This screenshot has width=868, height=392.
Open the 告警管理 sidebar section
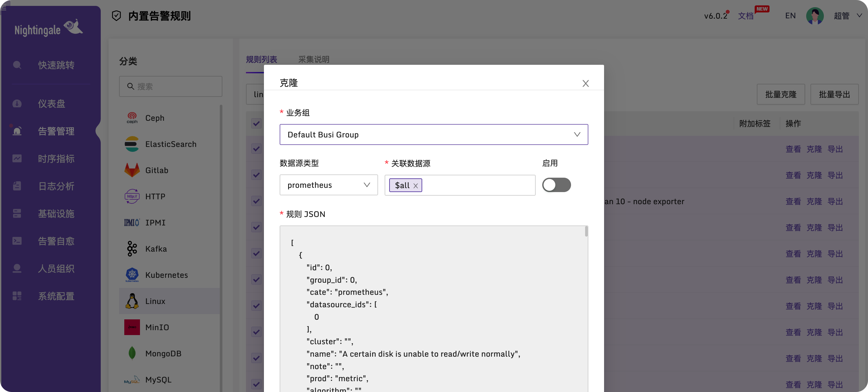(x=56, y=131)
